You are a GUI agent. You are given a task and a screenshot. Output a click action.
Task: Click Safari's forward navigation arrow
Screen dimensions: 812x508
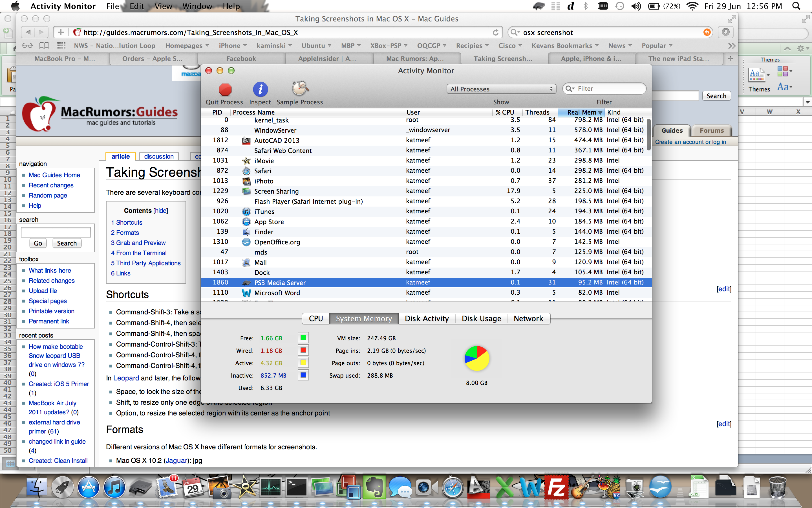(41, 32)
